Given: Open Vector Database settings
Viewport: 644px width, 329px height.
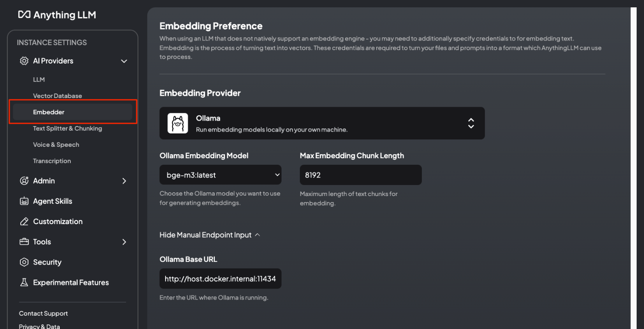Looking at the screenshot, I should (57, 96).
